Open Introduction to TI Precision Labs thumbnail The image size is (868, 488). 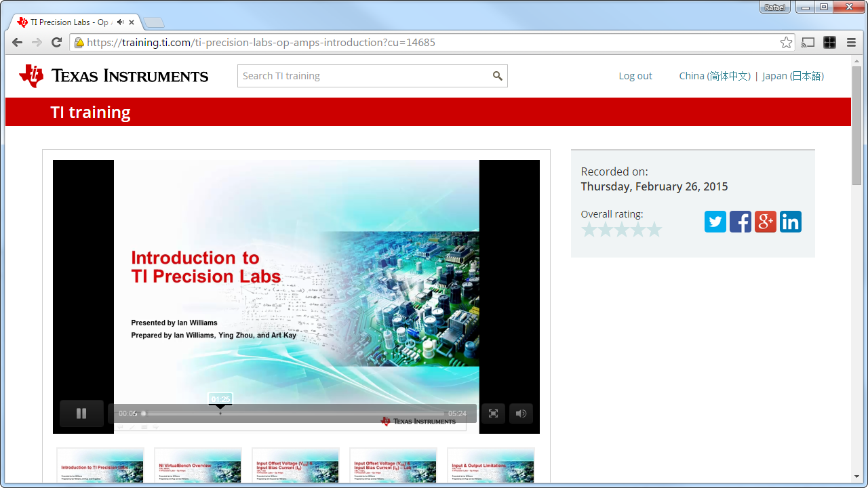point(100,466)
